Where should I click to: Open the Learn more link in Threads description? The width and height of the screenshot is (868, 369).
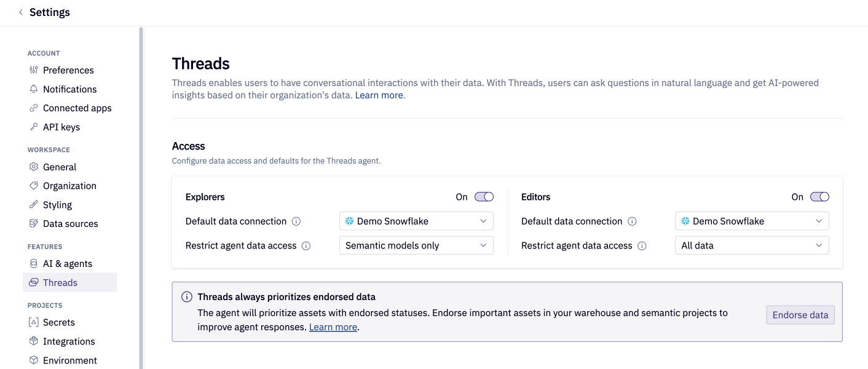click(x=379, y=95)
